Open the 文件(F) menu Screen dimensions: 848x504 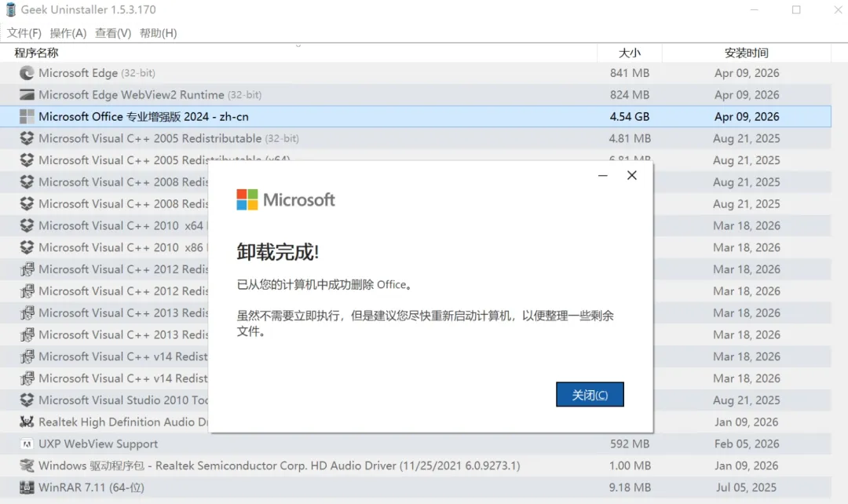tap(24, 33)
